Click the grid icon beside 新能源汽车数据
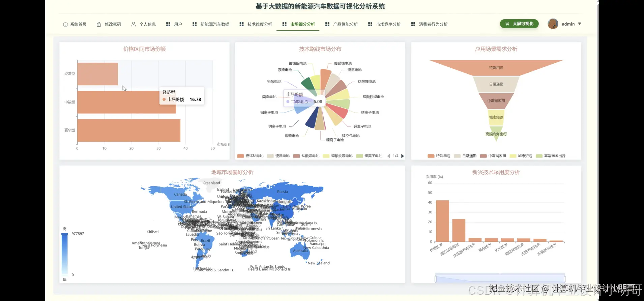This screenshot has width=644, height=301. pyautogui.click(x=195, y=24)
